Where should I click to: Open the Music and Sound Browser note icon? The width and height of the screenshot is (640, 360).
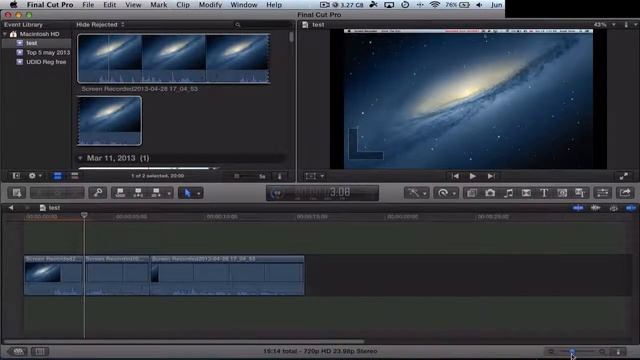[508, 193]
